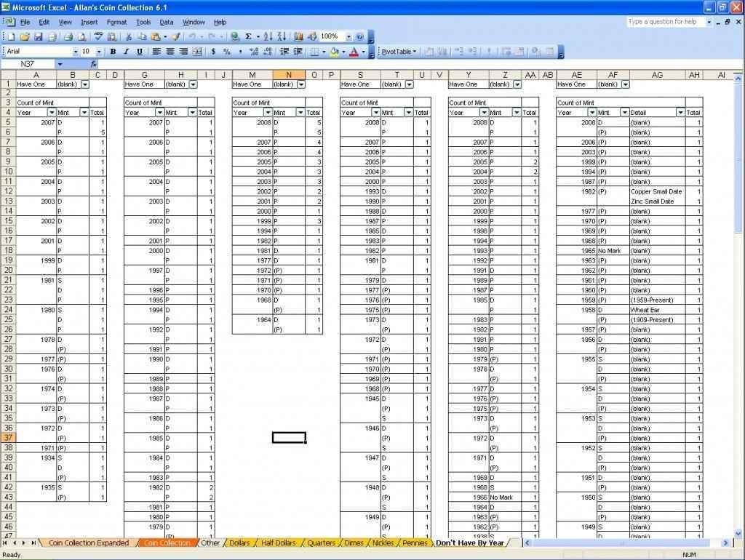Screen dimensions: 745x560
Task: Open the Have One filter dropdown in column N
Action: pos(301,84)
